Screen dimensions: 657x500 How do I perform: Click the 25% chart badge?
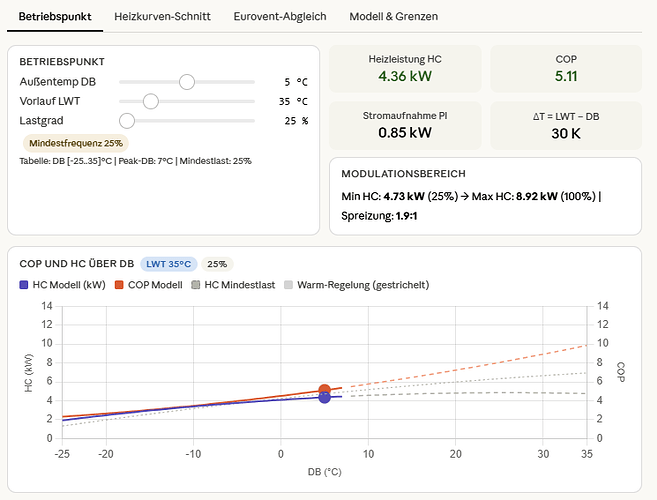(217, 264)
